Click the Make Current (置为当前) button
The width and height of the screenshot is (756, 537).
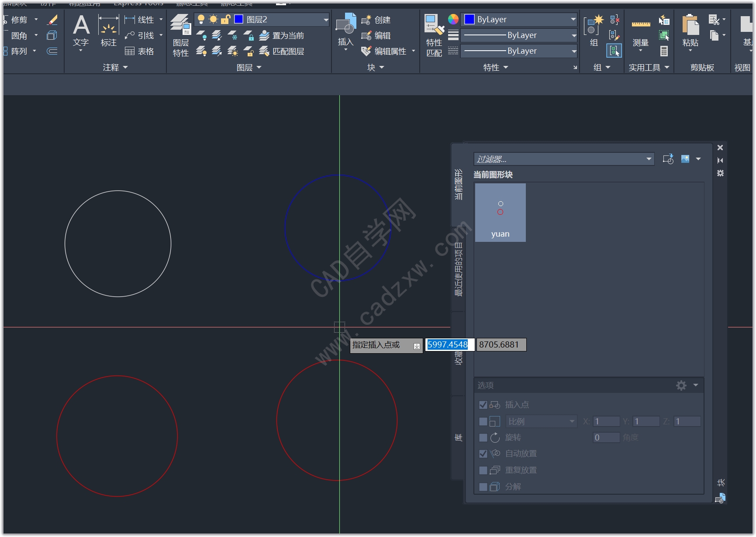pos(282,35)
